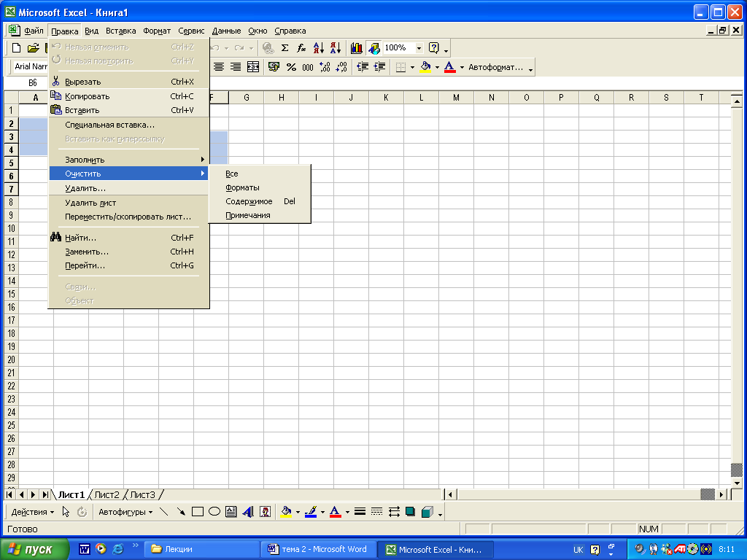The image size is (747, 560).
Task: Switch to Лист2 sheet tab
Action: [107, 495]
